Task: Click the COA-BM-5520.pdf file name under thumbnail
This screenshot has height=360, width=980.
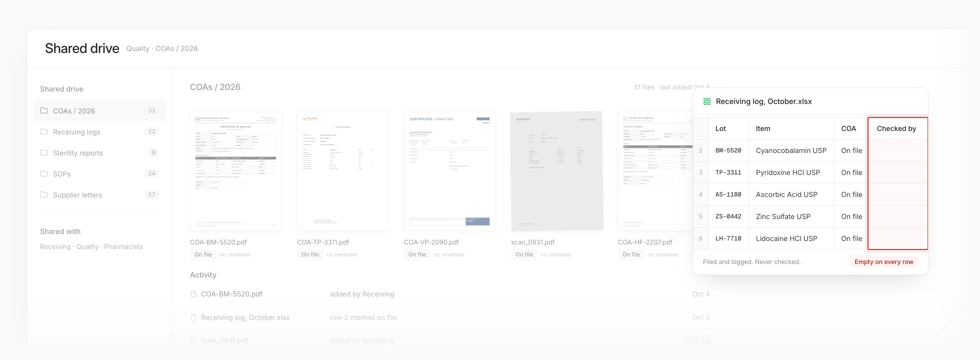Action: [219, 242]
